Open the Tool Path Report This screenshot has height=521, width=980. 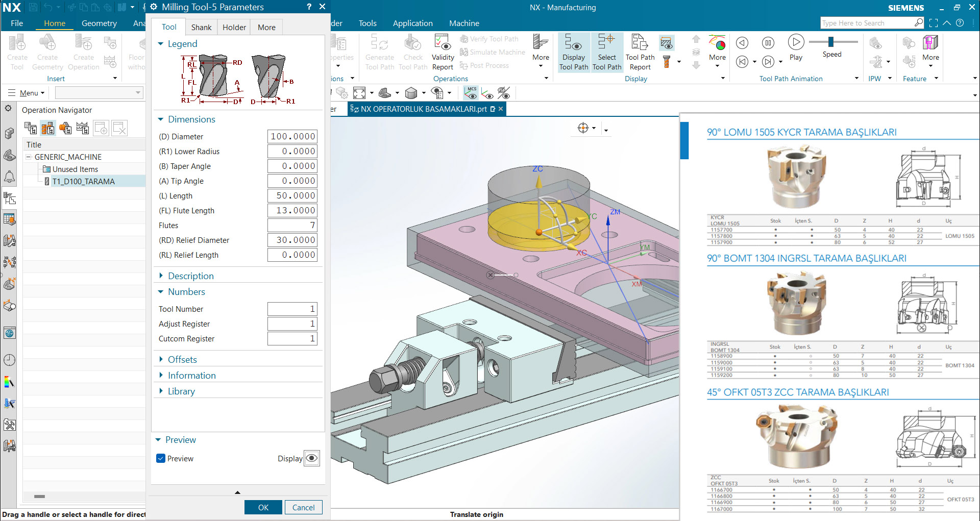[x=639, y=51]
